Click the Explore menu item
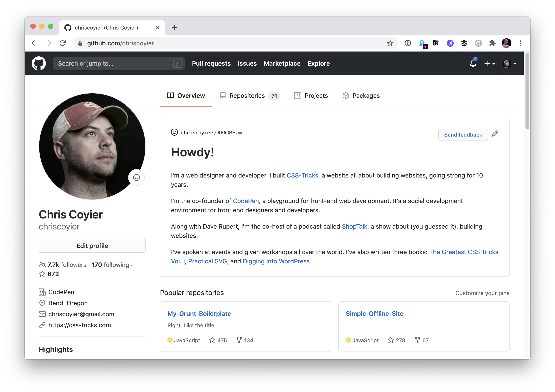This screenshot has width=555, height=392. coord(319,63)
